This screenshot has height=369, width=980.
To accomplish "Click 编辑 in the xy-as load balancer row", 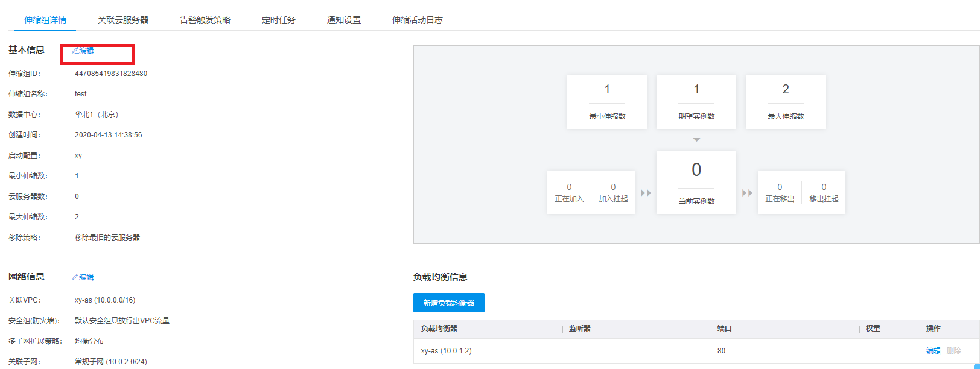I will 933,351.
